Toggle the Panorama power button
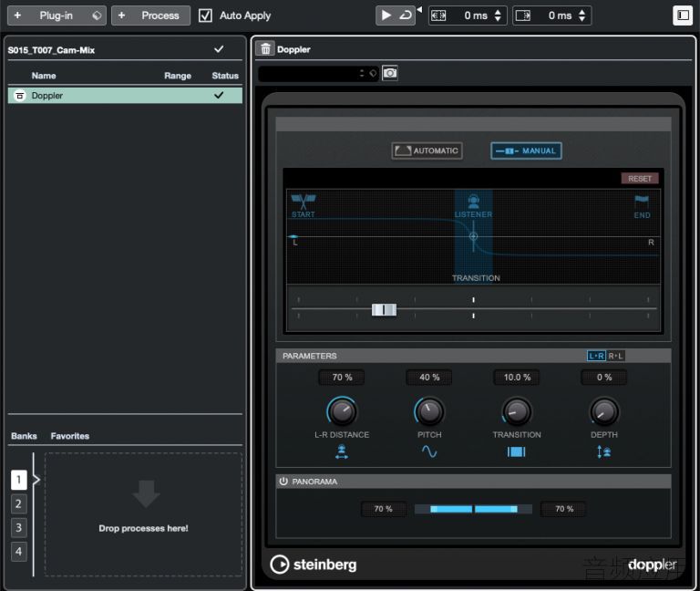The image size is (700, 591). (x=283, y=482)
